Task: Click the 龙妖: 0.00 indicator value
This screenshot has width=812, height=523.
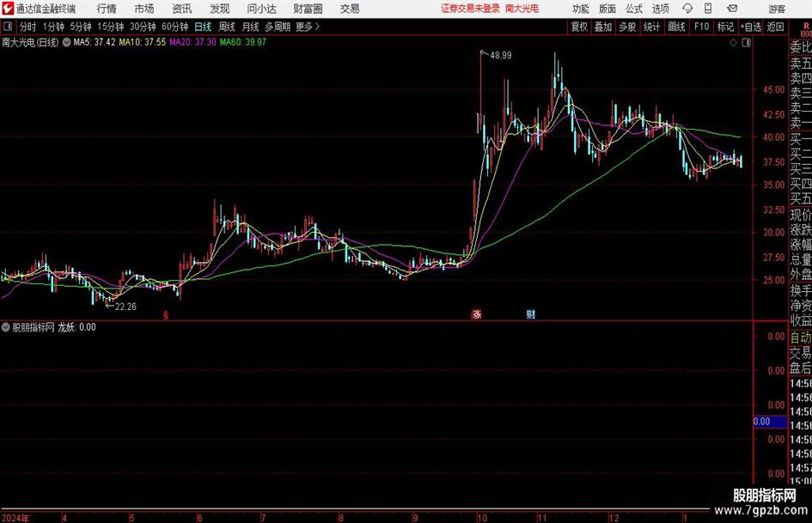Action: [x=76, y=326]
